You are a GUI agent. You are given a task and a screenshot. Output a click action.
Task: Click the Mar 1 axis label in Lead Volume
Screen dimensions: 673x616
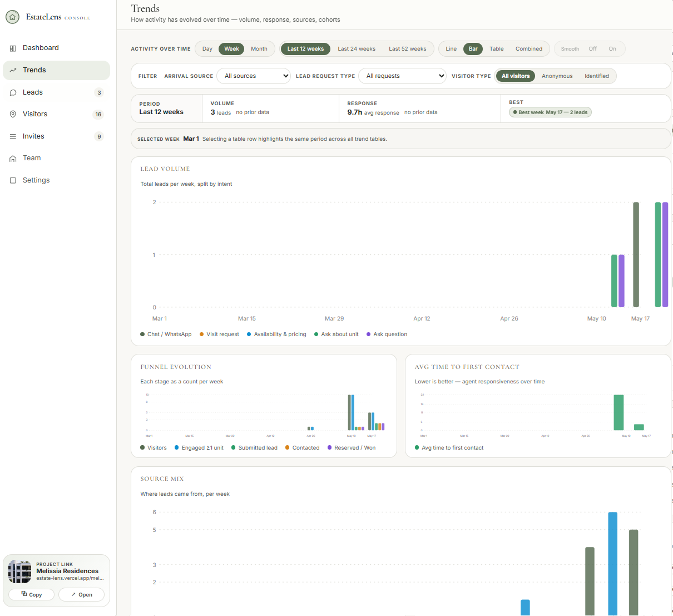[x=160, y=319]
